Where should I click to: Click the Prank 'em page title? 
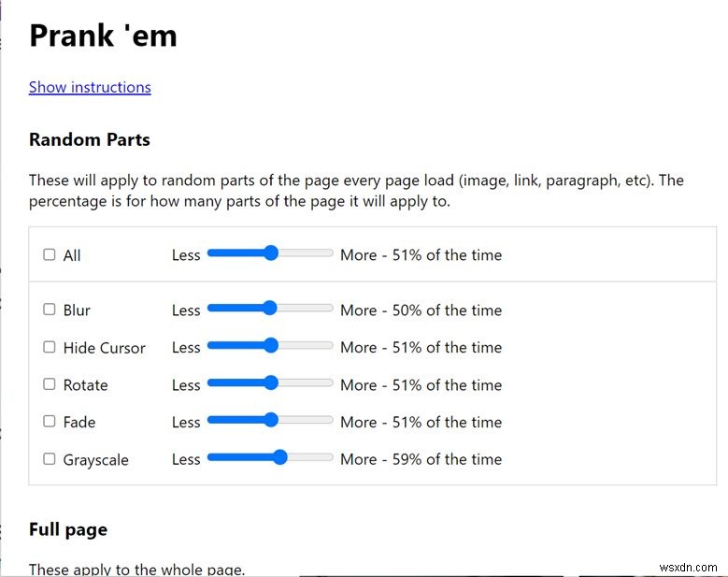click(103, 36)
